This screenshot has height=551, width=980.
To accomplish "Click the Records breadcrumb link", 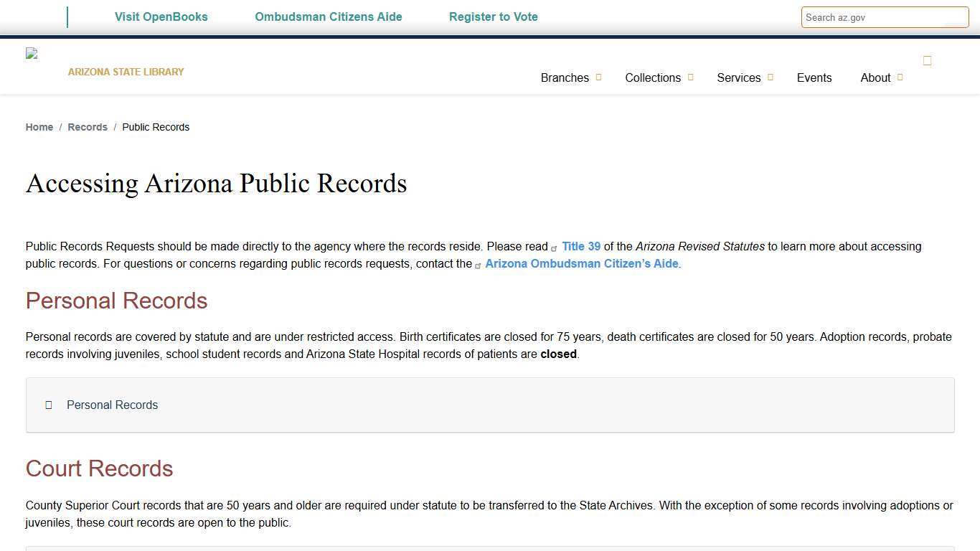I will point(87,127).
